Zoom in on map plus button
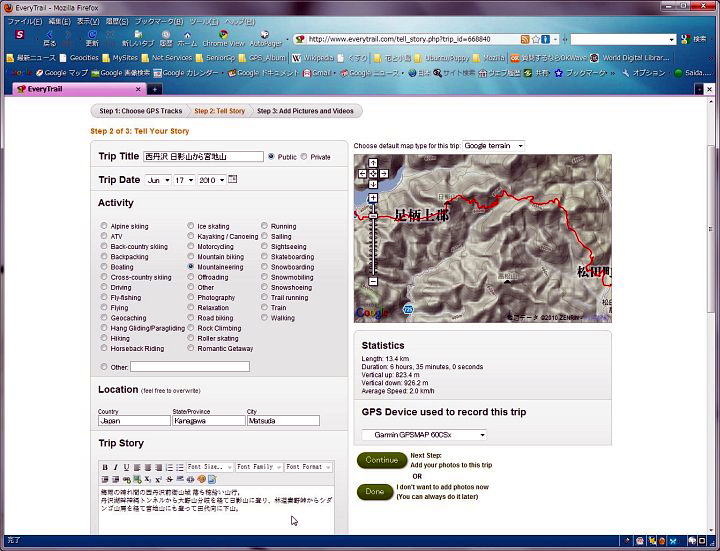The image size is (720, 551). tap(373, 198)
